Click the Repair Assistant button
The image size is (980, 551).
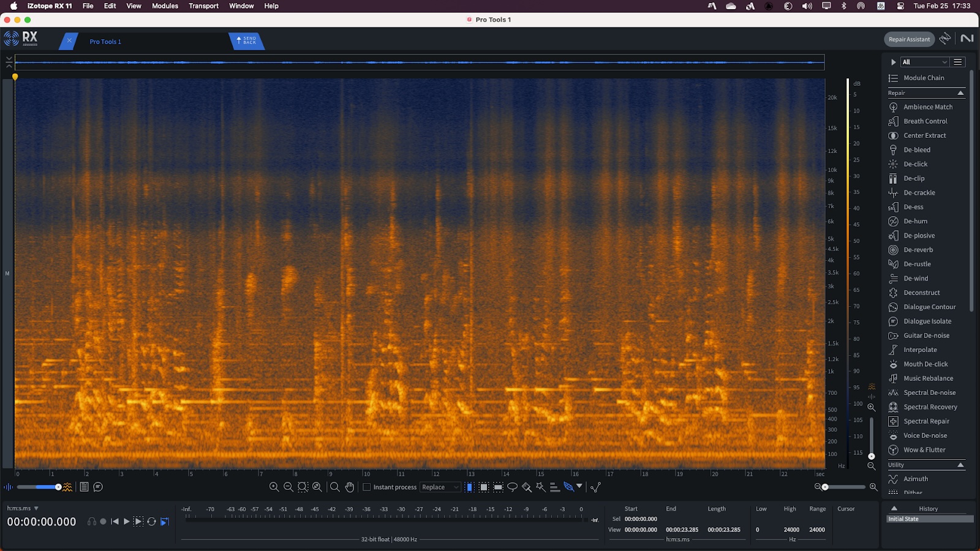[909, 39]
